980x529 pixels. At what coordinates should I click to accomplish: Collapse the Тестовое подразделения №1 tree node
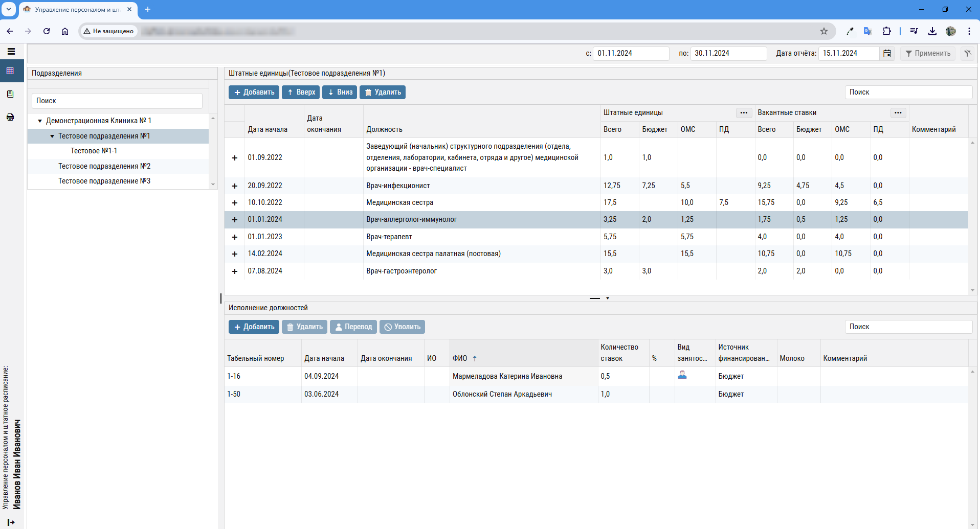coord(52,136)
